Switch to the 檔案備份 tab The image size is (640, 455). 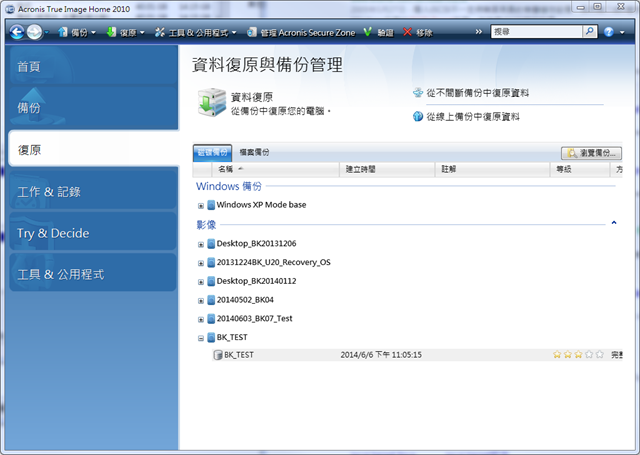[x=254, y=152]
